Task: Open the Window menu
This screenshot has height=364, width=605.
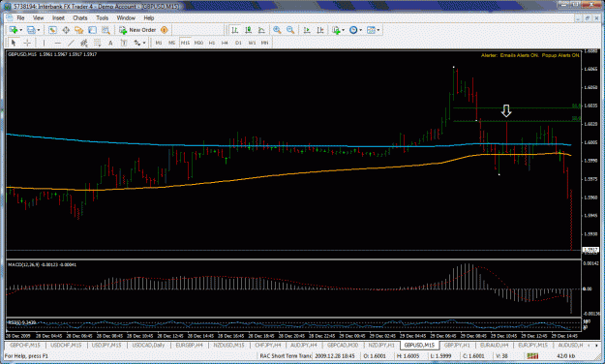Action: 126,18
